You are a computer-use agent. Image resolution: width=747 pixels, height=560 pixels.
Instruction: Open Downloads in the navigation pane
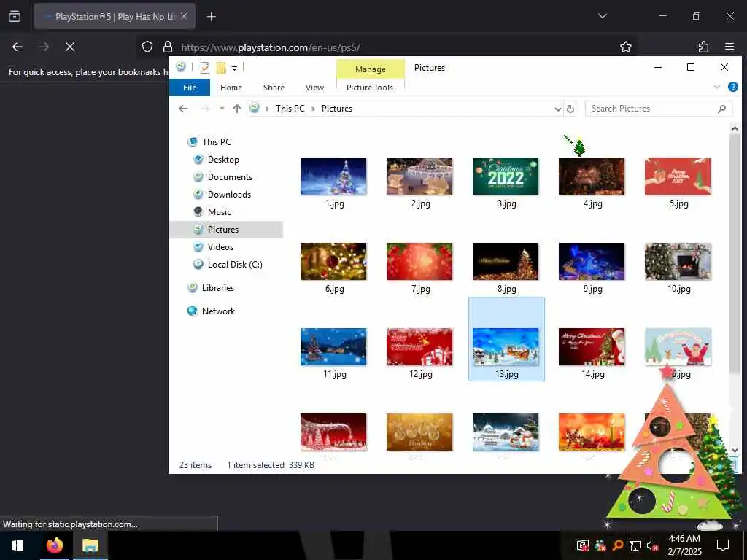[x=229, y=194]
